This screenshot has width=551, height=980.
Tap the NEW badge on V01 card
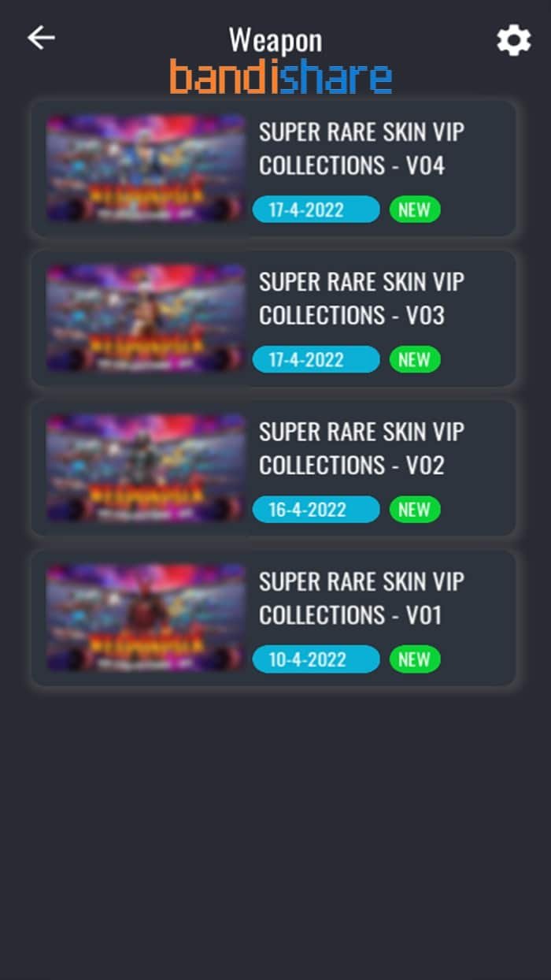click(415, 659)
